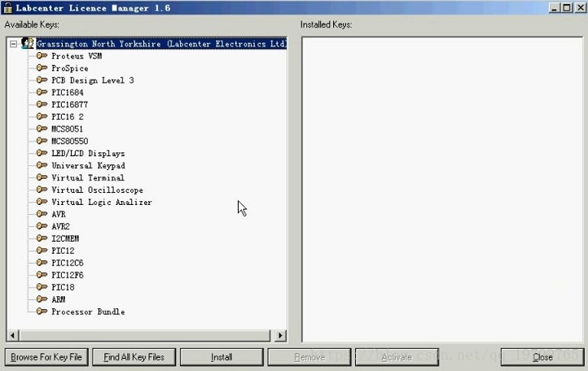
Task: Click the key icon next to PIC12C6
Action: tap(42, 263)
